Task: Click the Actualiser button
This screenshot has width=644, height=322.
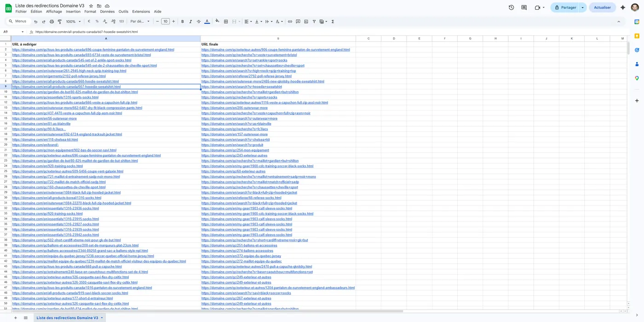Action: click(x=602, y=7)
